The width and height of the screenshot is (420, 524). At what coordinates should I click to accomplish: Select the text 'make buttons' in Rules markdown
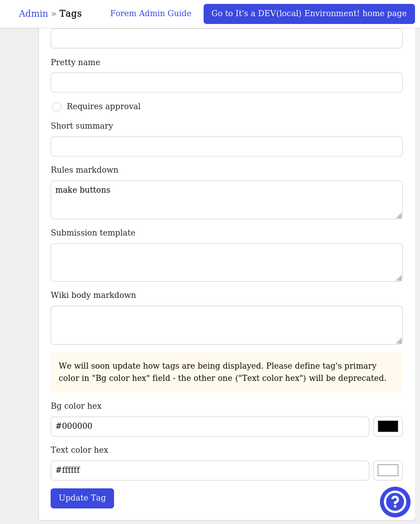(82, 190)
